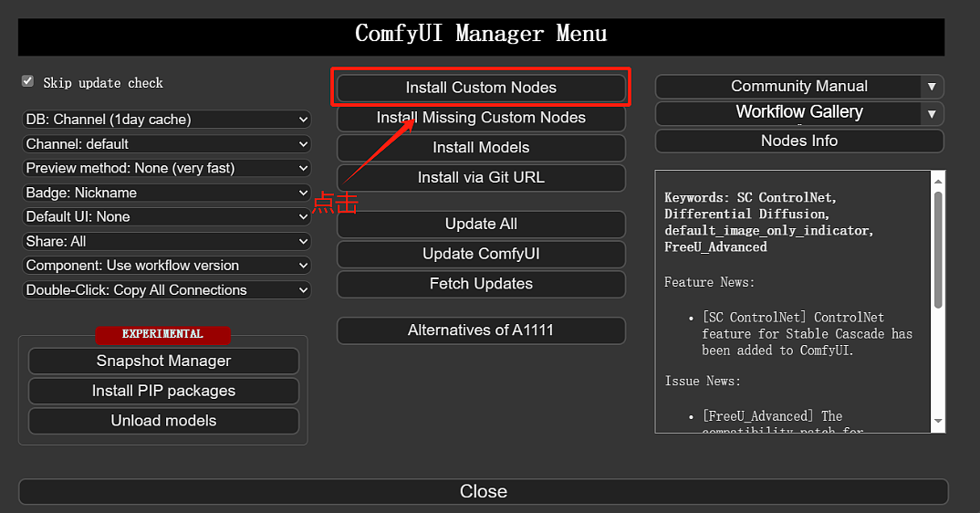Click the news panel scrollbar down arrow
This screenshot has height=513, width=980.
[x=938, y=422]
